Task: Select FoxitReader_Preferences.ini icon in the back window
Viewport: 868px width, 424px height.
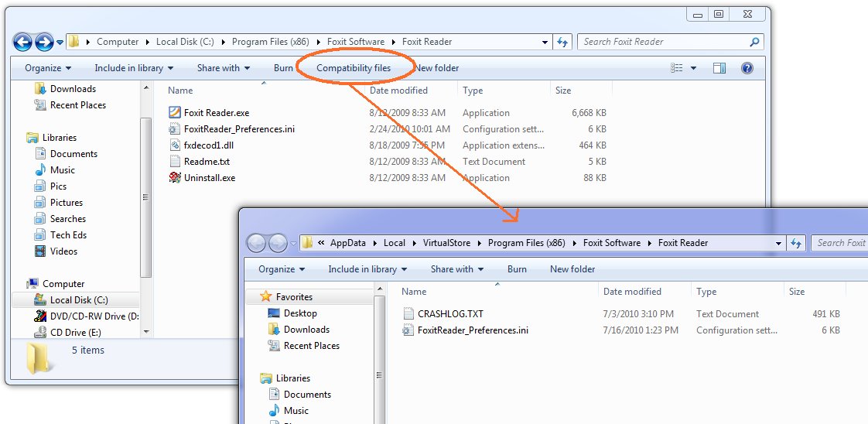Action: (175, 129)
